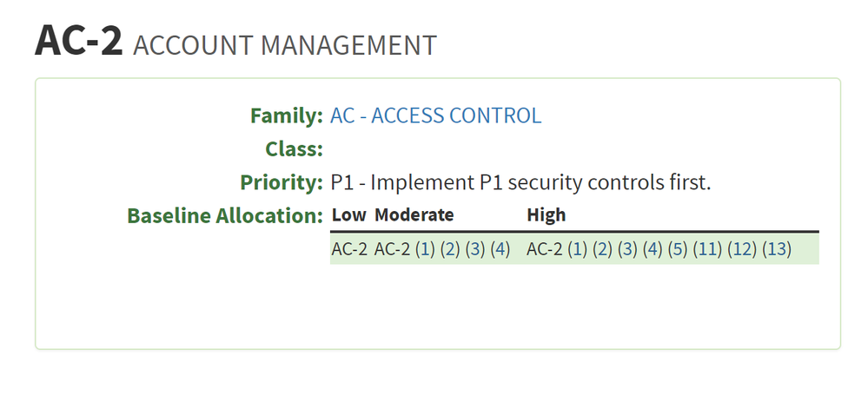Click enhancement (5) in the High baseline
Screen dimensions: 868x402
[678, 250]
